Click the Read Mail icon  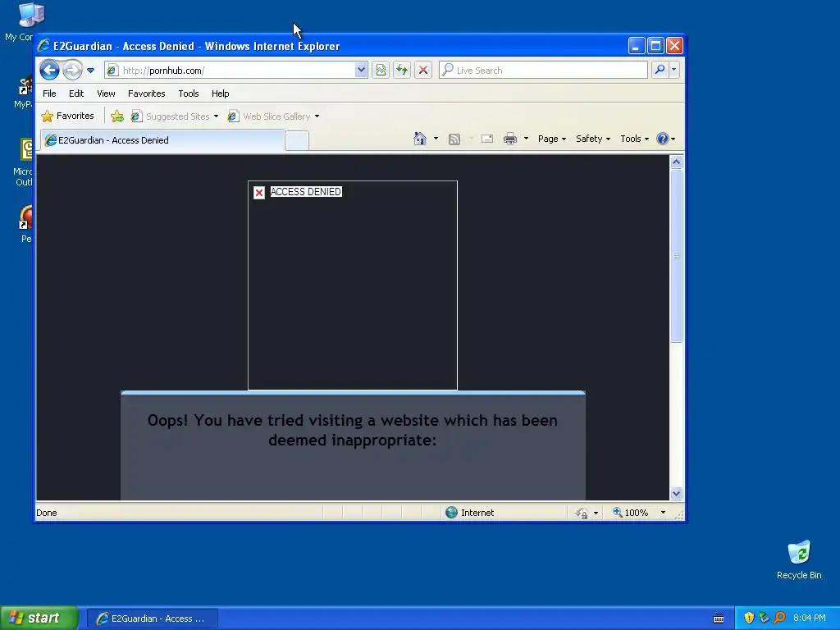pos(487,139)
